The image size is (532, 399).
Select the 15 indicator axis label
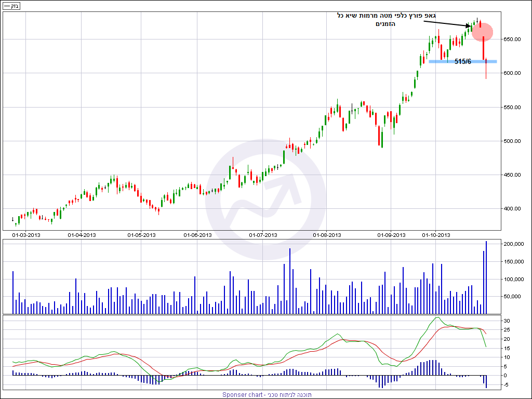tap(507, 349)
